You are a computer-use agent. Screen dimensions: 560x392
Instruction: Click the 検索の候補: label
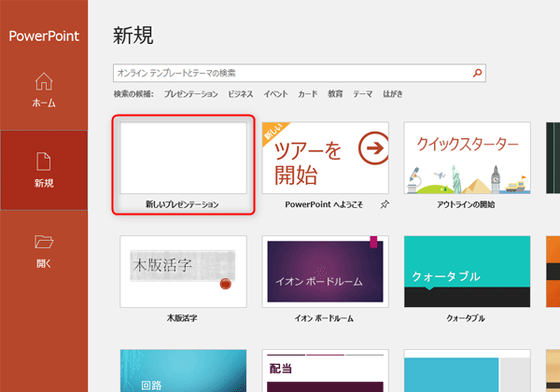click(x=133, y=94)
